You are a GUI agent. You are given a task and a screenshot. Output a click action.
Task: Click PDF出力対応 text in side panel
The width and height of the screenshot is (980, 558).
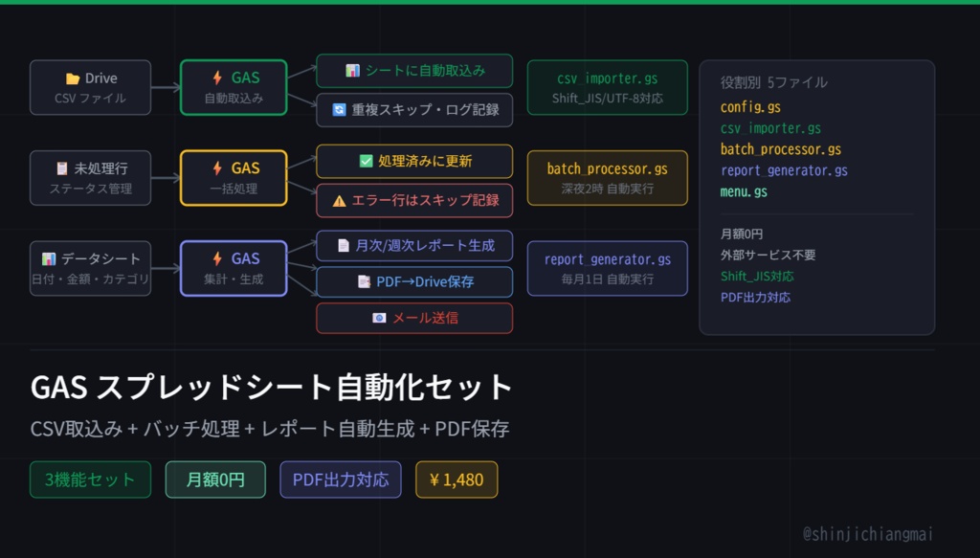click(x=756, y=298)
